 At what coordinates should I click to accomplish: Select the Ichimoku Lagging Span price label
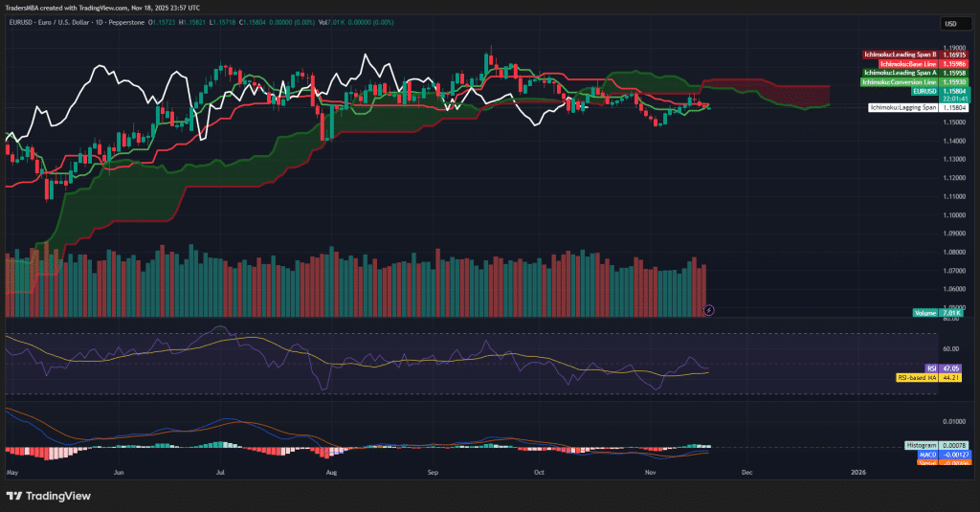pos(920,107)
